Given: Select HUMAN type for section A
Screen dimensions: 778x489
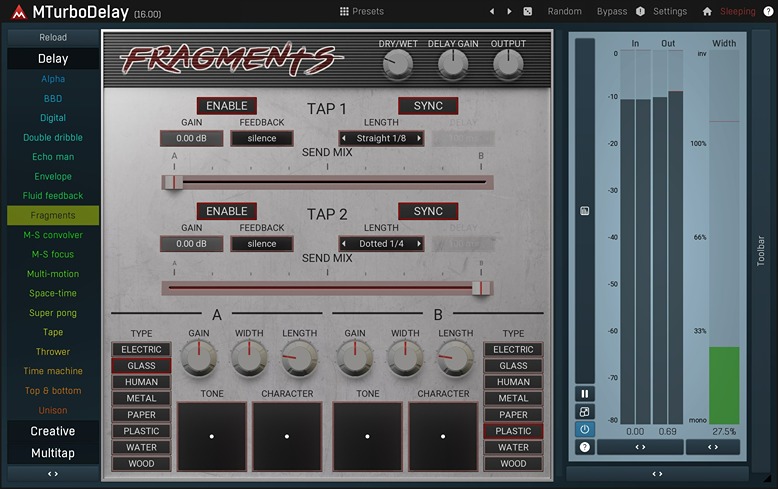Looking at the screenshot, I should pyautogui.click(x=141, y=382).
